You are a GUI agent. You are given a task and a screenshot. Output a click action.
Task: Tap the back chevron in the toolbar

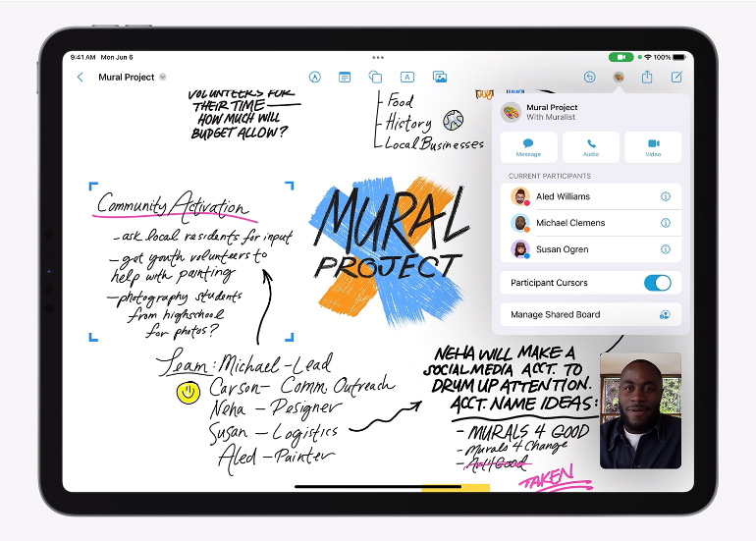[x=81, y=77]
